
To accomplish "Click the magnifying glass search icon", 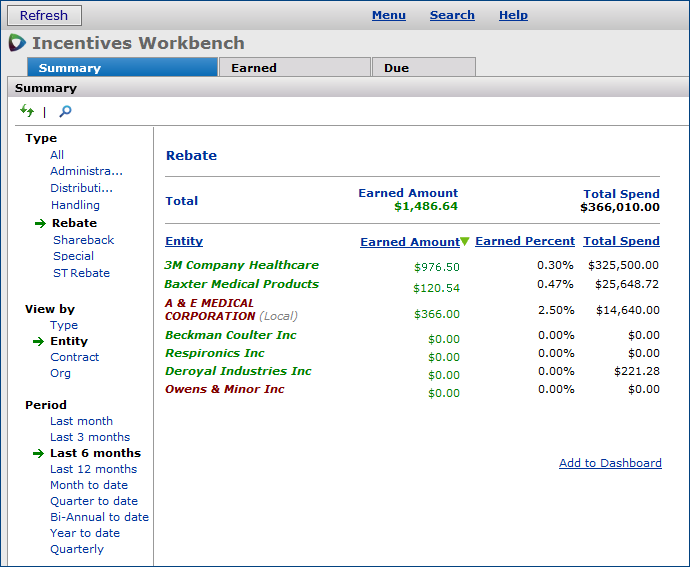I will (x=66, y=111).
